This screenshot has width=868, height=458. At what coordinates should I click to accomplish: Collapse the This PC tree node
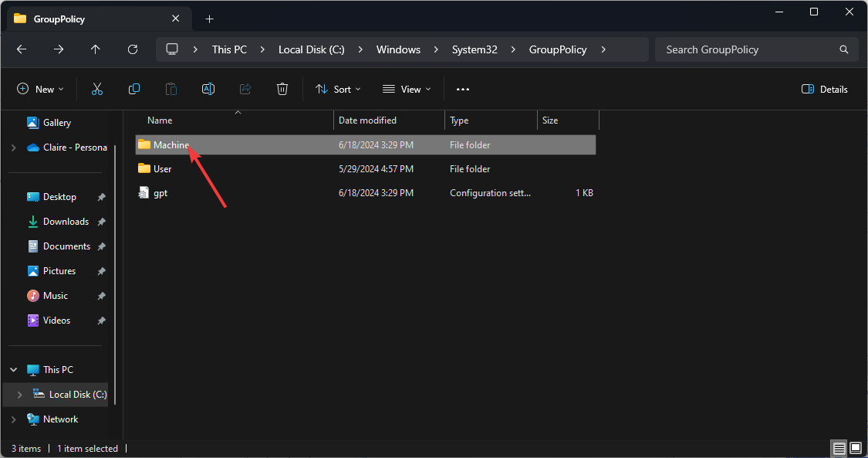13,370
